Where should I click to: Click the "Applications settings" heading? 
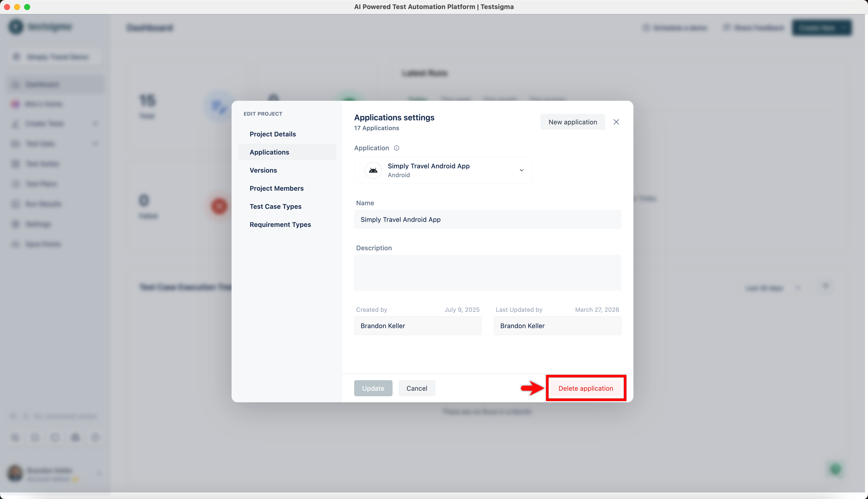click(x=394, y=118)
